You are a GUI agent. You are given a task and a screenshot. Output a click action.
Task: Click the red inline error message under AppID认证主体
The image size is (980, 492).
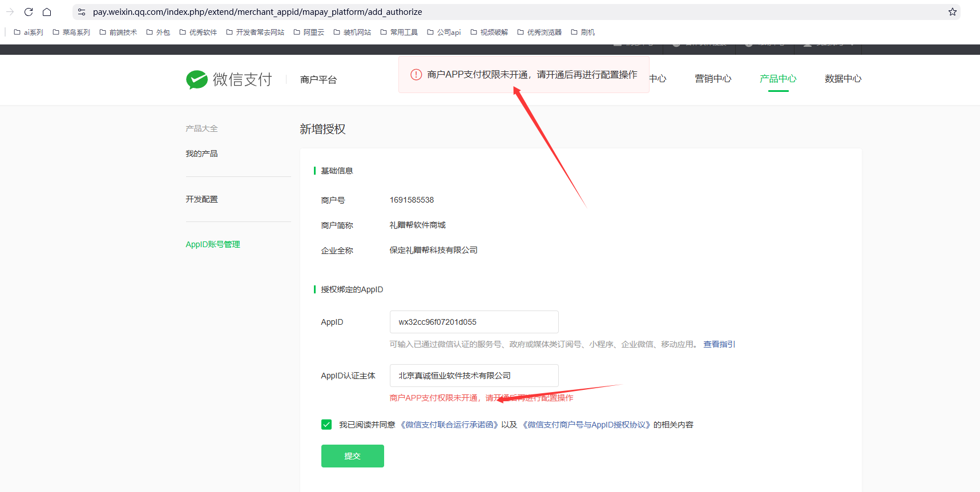point(482,398)
